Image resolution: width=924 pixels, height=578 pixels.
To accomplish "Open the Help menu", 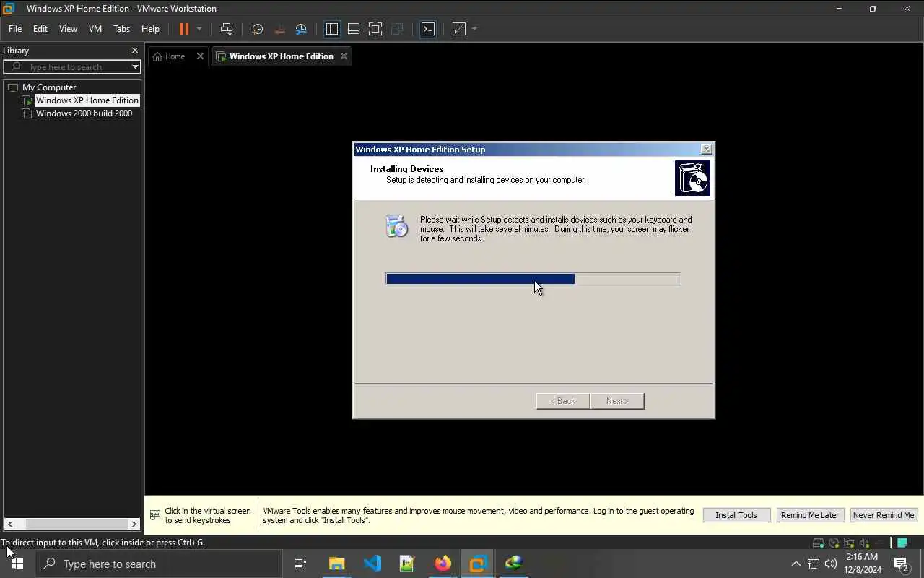I will pyautogui.click(x=150, y=29).
